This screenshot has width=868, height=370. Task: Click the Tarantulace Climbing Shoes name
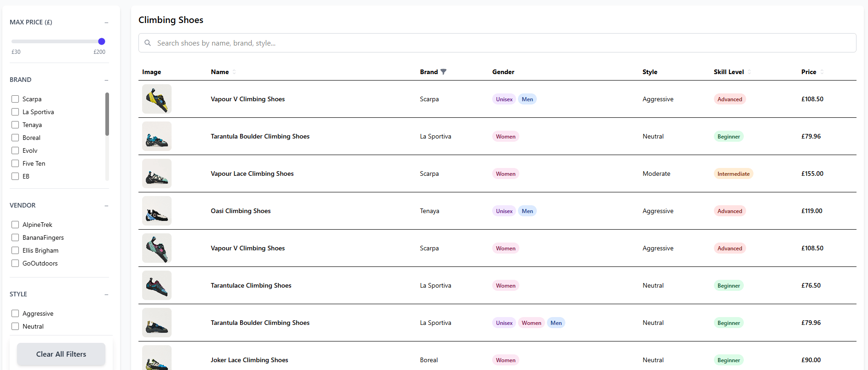click(251, 285)
